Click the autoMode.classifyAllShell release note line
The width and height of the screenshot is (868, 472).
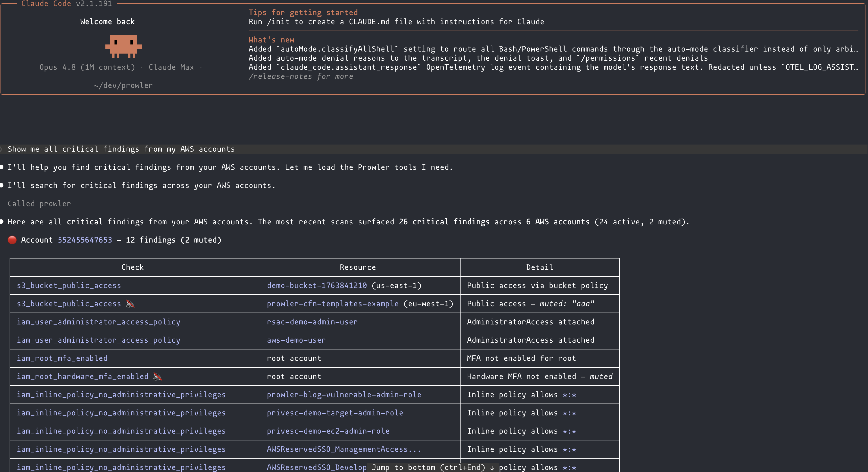[x=553, y=49]
